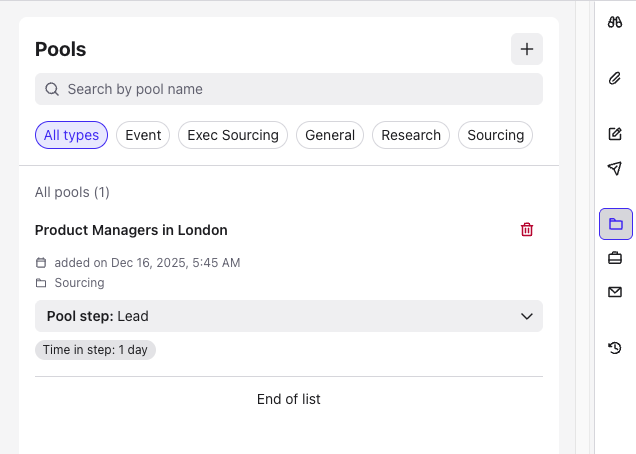The image size is (636, 454).
Task: Open the mail envelope sidebar icon
Action: 615,292
